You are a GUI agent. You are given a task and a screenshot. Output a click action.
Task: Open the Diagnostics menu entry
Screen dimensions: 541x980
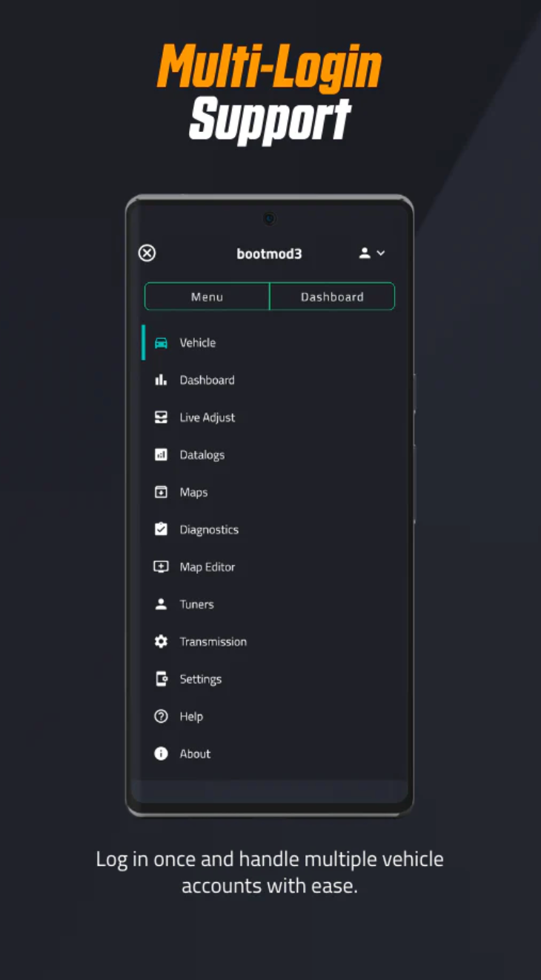pyautogui.click(x=209, y=529)
